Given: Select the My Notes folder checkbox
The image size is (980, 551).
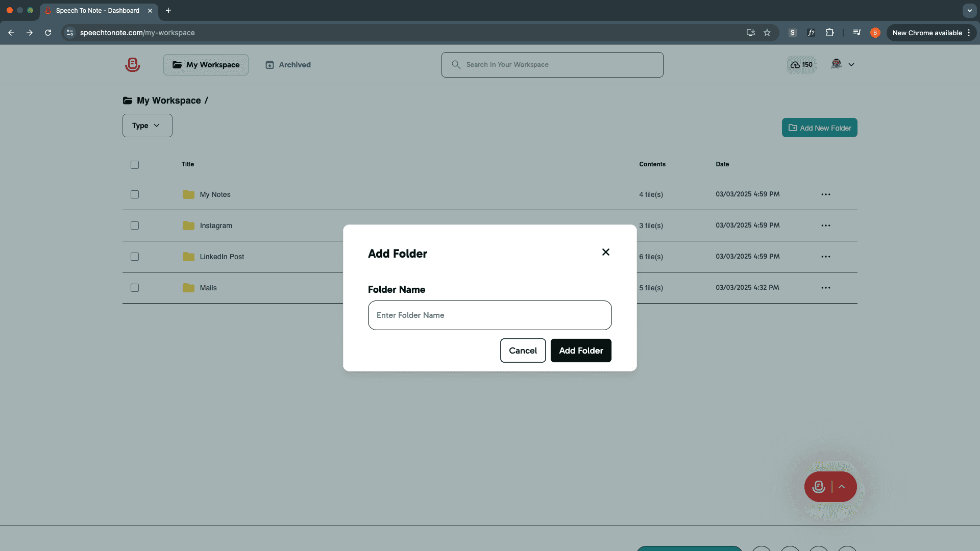Looking at the screenshot, I should point(135,194).
